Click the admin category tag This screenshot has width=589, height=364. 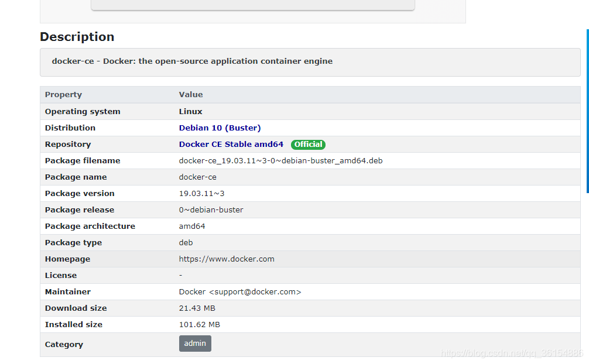pos(195,344)
